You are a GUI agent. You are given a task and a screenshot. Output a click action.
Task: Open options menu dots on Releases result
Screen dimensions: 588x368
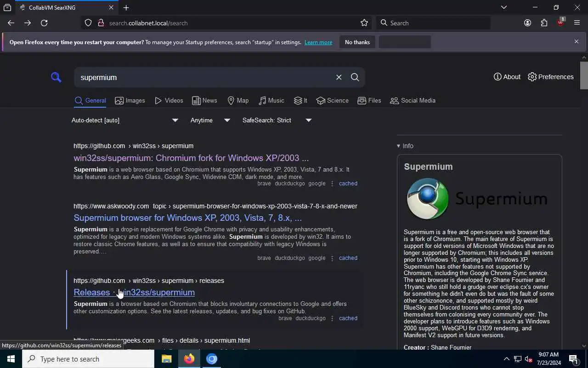[332, 318]
